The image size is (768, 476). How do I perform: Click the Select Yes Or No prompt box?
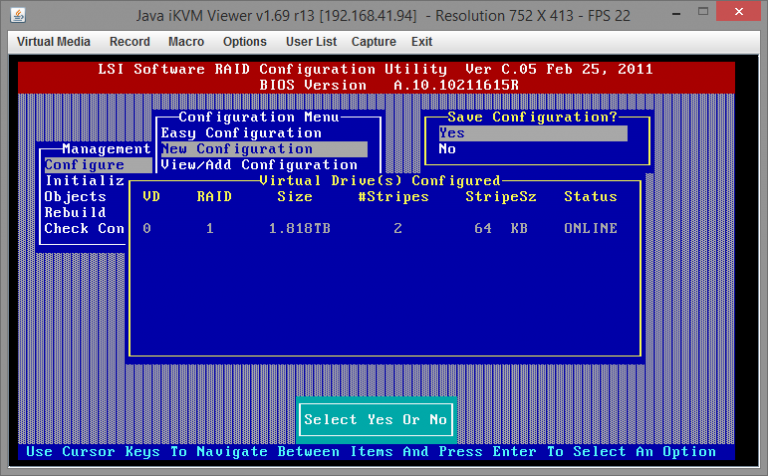coord(376,420)
